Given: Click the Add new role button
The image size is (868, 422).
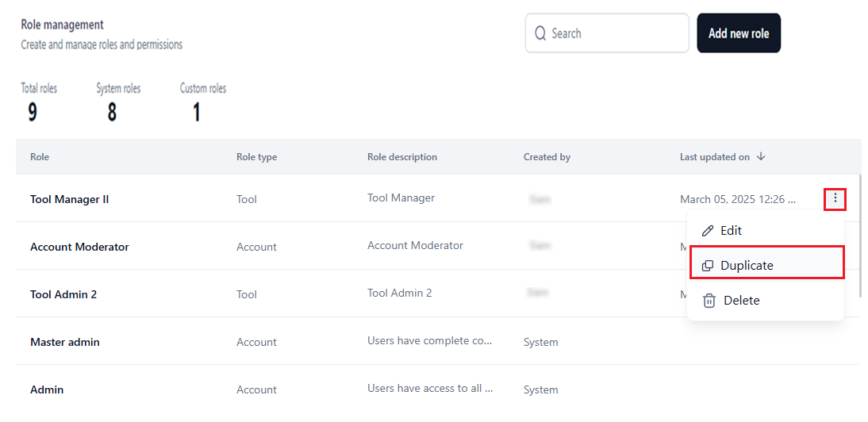Looking at the screenshot, I should click(x=738, y=33).
